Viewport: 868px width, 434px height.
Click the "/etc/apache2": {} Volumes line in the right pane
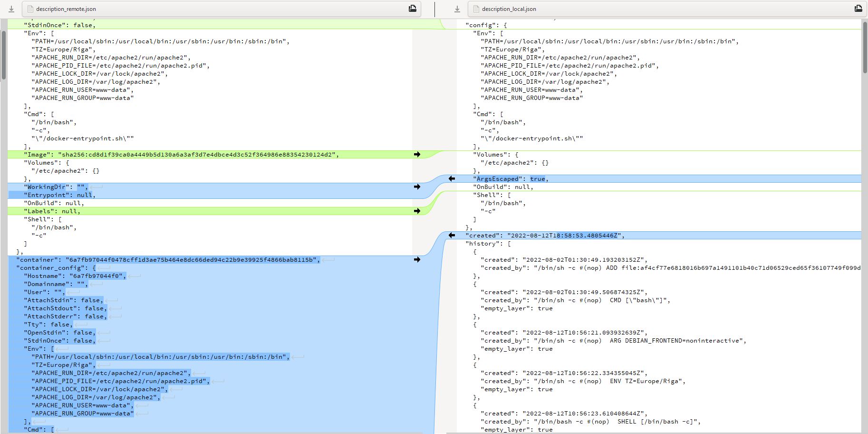point(514,163)
